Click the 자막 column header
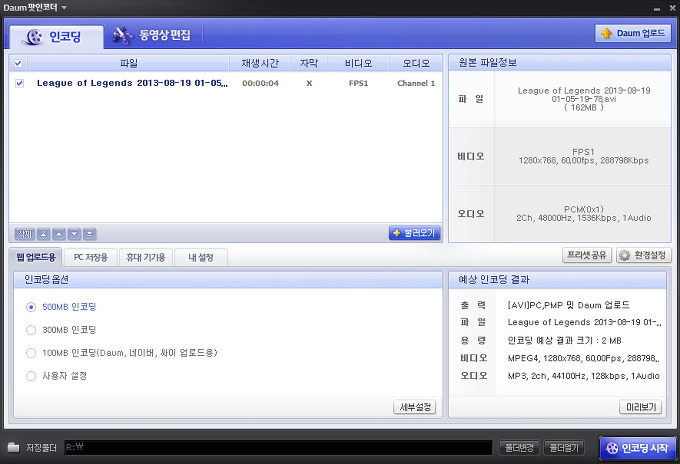This screenshot has height=464, width=680. (309, 63)
